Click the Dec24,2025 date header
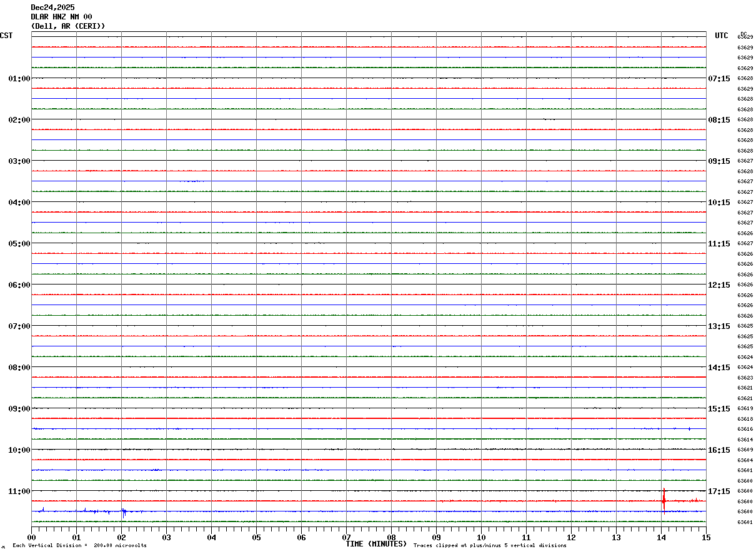This screenshot has height=554, width=756. (52, 8)
